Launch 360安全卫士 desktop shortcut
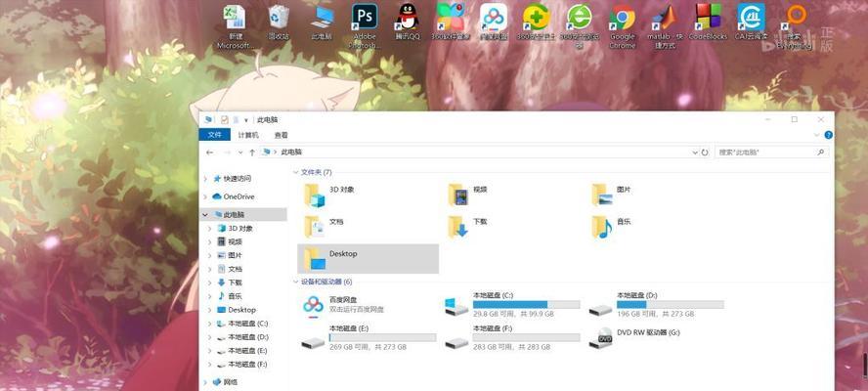Screen dimensions: 868x391 pos(536,22)
